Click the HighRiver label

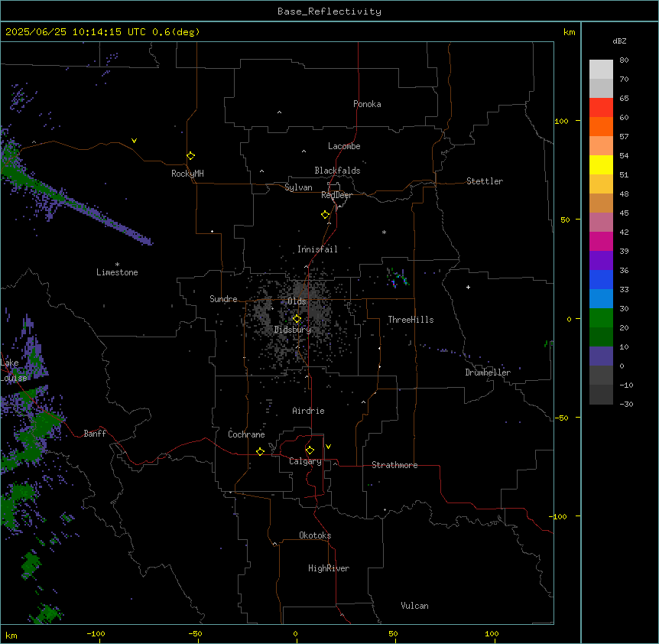coord(329,568)
